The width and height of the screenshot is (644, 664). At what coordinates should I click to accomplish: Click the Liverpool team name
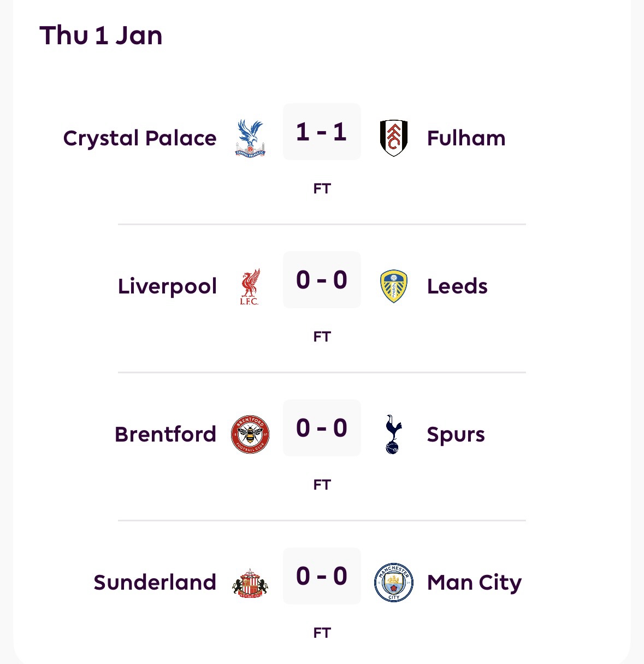point(167,286)
